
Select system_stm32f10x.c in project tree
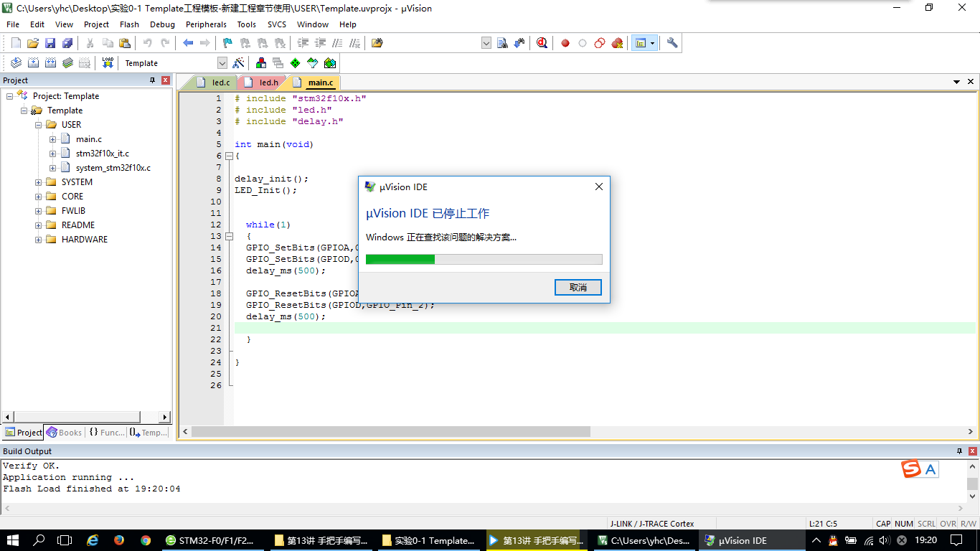coord(113,168)
